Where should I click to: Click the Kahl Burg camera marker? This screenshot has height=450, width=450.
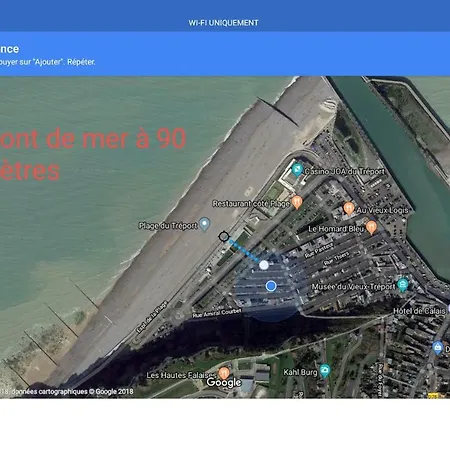click(324, 370)
